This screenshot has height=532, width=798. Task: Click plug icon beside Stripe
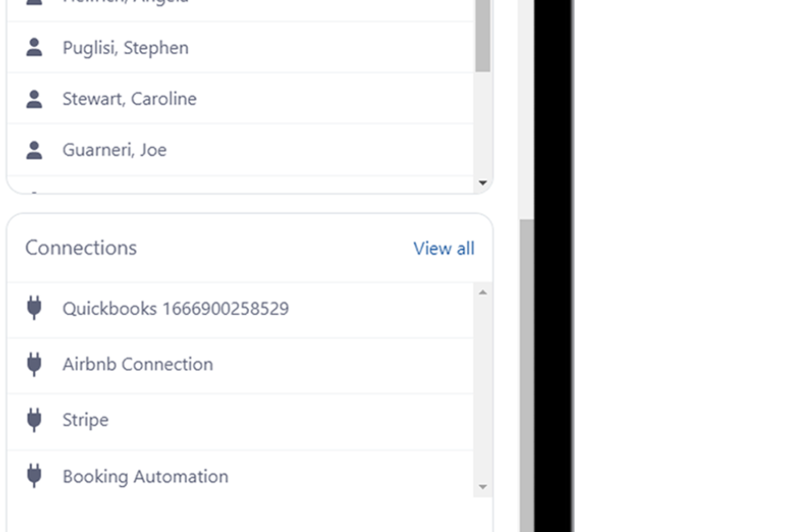tap(34, 419)
